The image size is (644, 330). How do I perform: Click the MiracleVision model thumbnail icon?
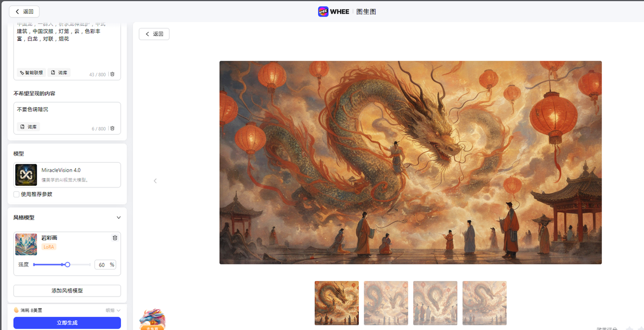[26, 175]
